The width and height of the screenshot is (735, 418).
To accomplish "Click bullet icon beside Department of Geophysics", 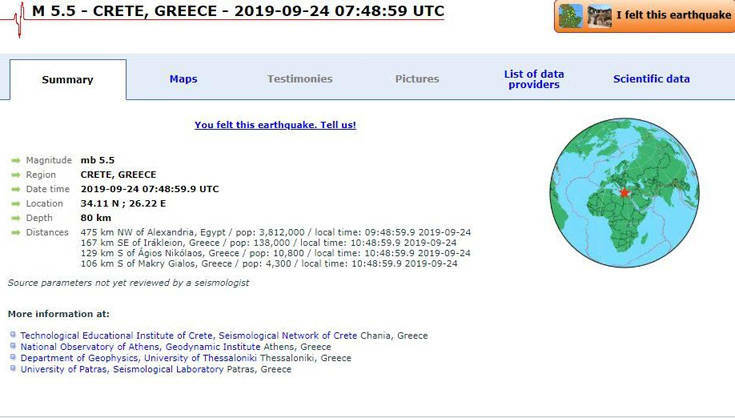I will 13,357.
